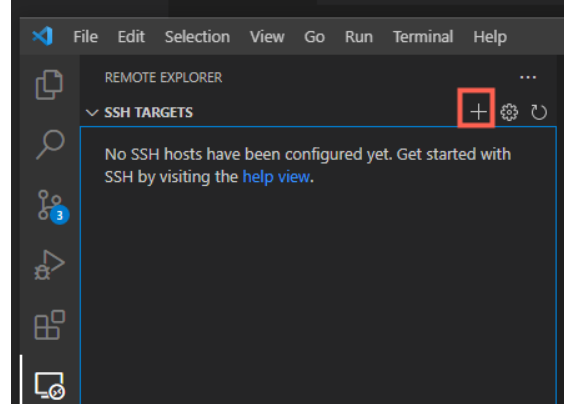Viewport: 564px width, 404px height.
Task: Open the Run menu
Action: click(359, 37)
